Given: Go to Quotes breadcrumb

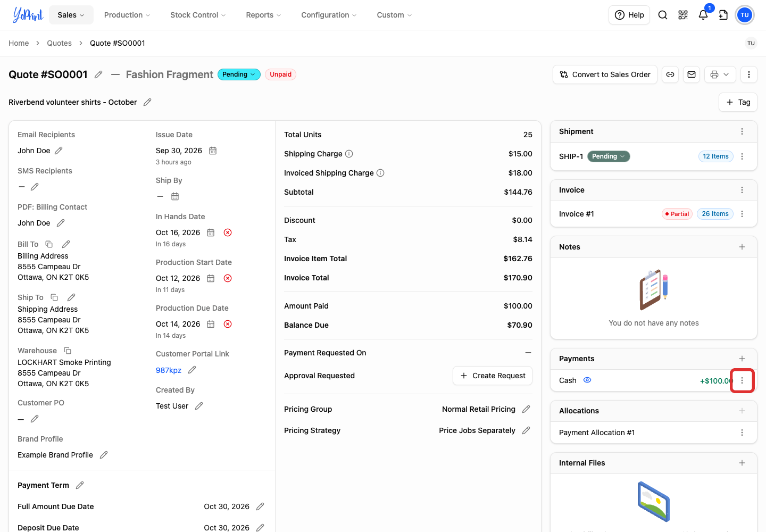Looking at the screenshot, I should [x=59, y=43].
